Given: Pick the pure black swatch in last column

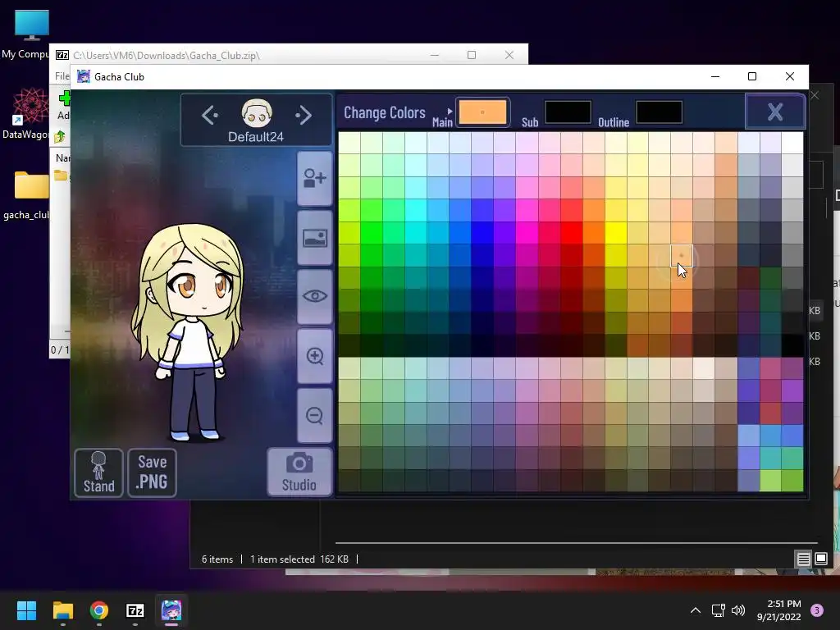Looking at the screenshot, I should 792,345.
